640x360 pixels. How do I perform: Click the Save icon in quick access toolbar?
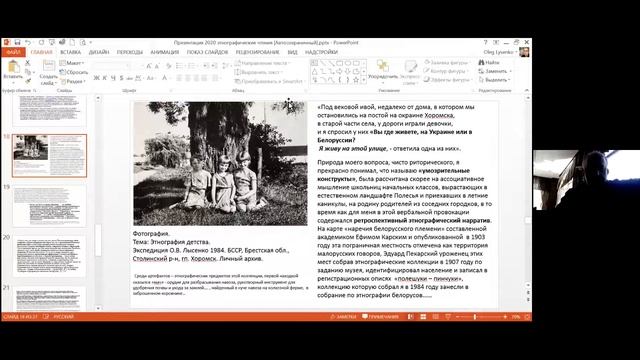tap(17, 42)
